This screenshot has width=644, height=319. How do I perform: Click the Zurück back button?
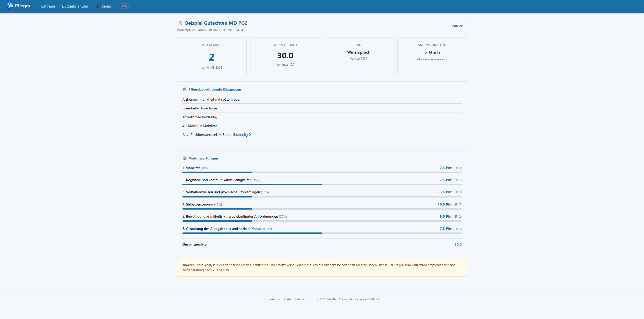coord(455,26)
